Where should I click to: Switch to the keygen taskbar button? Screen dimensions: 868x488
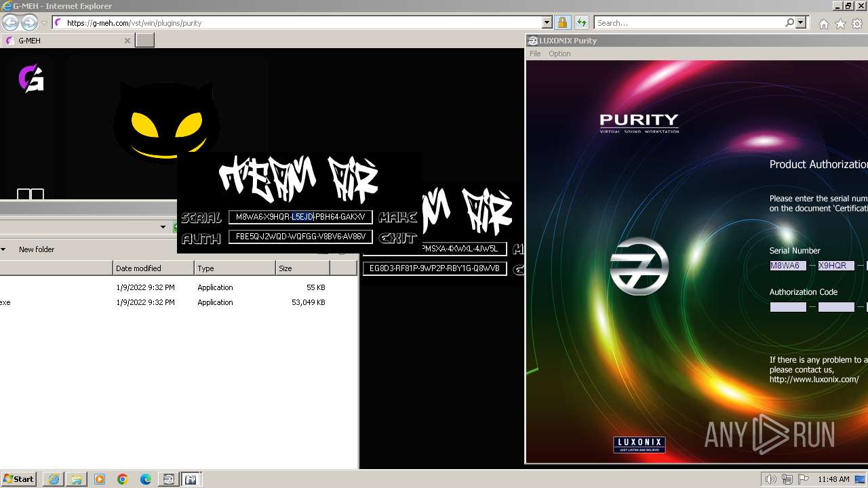click(x=191, y=479)
